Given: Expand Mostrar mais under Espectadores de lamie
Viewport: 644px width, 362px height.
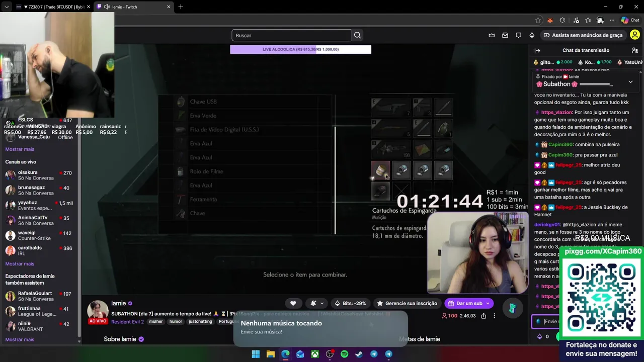Looking at the screenshot, I should (20, 340).
